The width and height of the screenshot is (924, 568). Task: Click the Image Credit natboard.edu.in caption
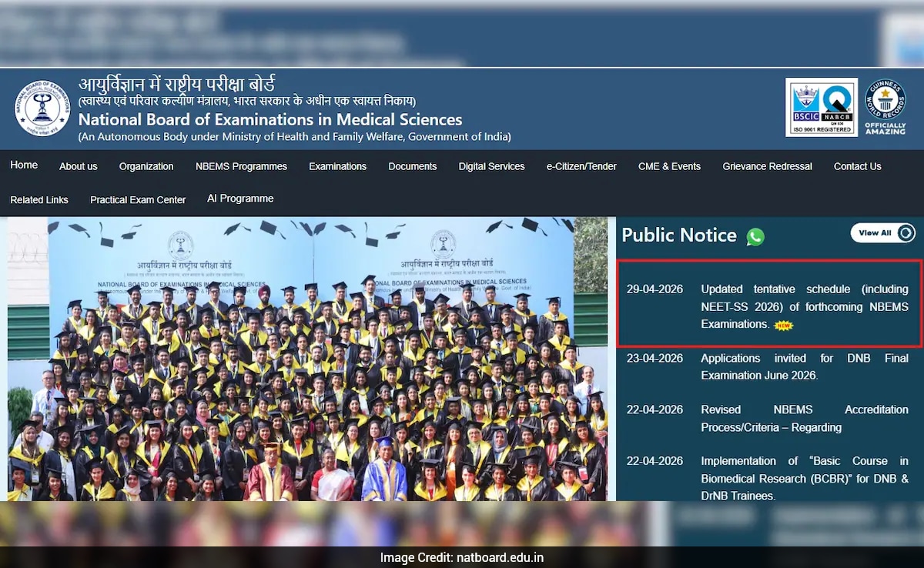click(x=462, y=557)
